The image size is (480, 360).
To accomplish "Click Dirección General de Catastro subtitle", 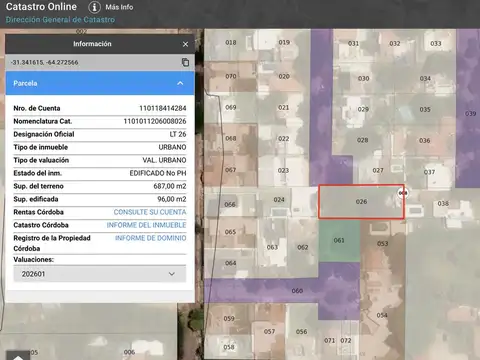I will [x=60, y=20].
